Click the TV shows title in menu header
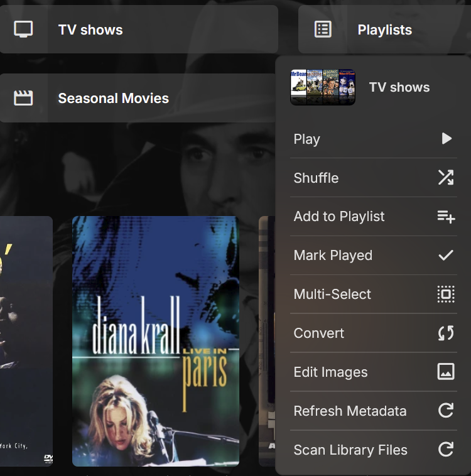Image resolution: width=471 pixels, height=476 pixels. click(399, 87)
